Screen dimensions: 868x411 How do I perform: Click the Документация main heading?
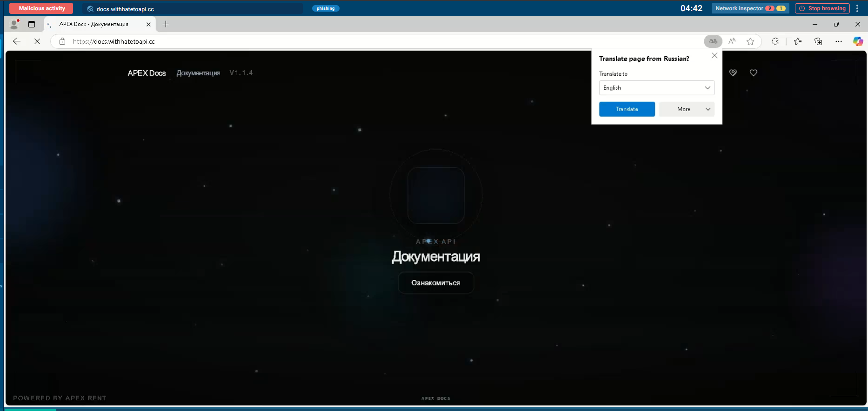436,257
